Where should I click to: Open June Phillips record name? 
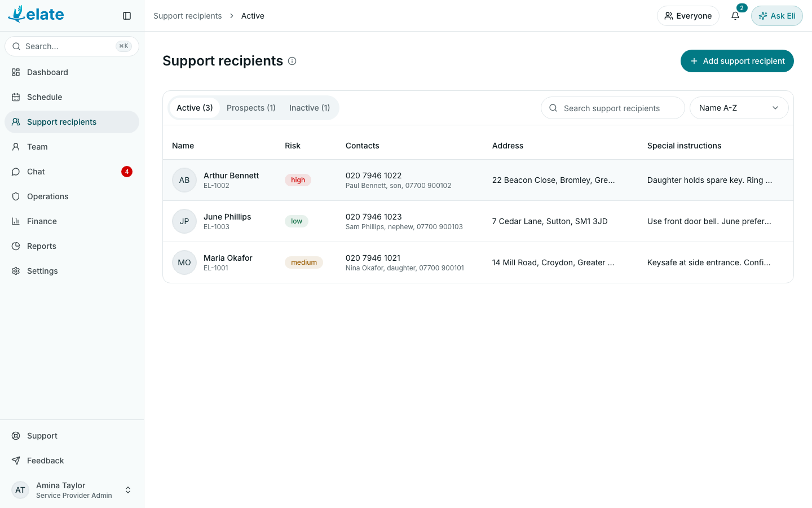point(227,217)
